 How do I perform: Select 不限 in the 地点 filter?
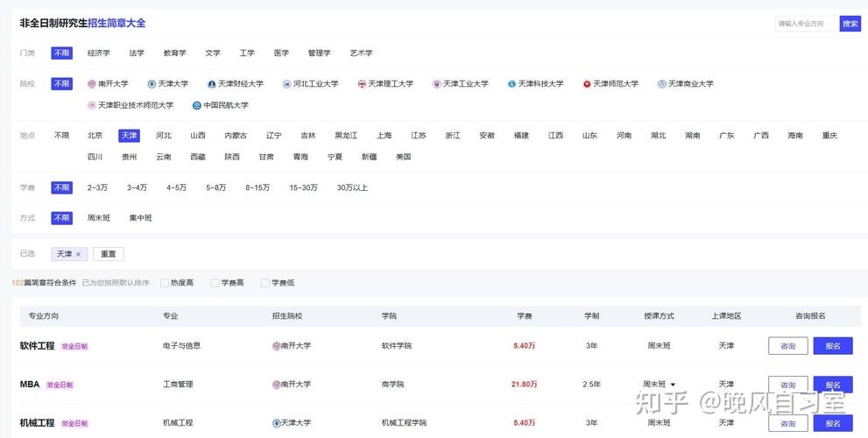[61, 136]
